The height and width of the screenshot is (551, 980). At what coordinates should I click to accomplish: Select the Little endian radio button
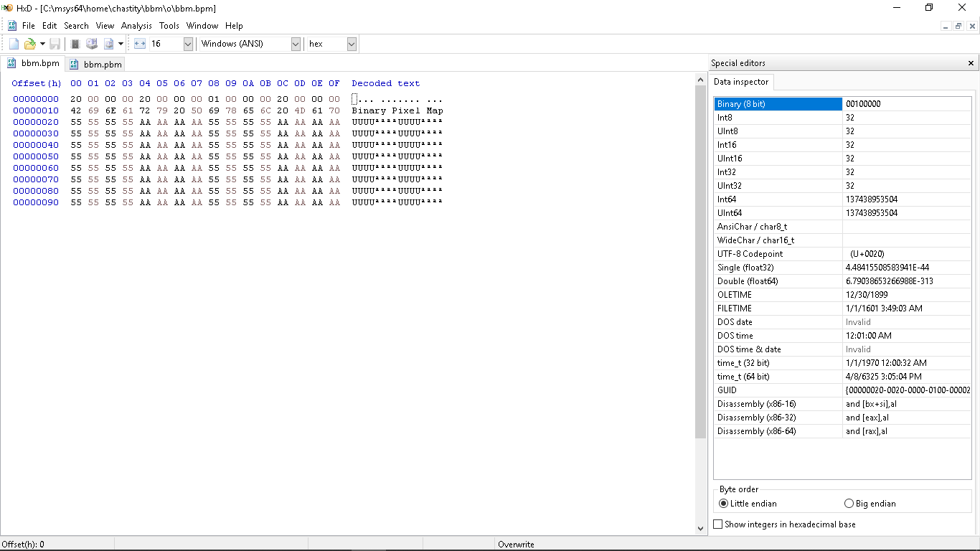click(x=723, y=503)
